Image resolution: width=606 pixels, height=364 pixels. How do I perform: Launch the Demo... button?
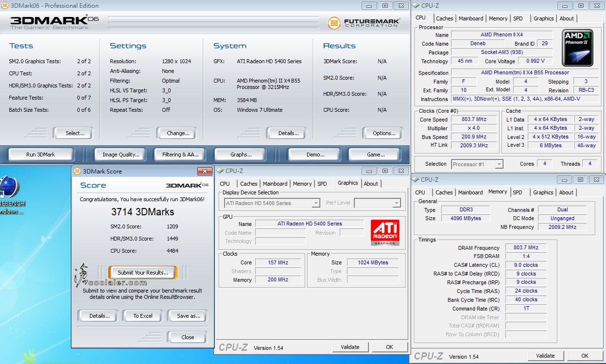tap(315, 155)
